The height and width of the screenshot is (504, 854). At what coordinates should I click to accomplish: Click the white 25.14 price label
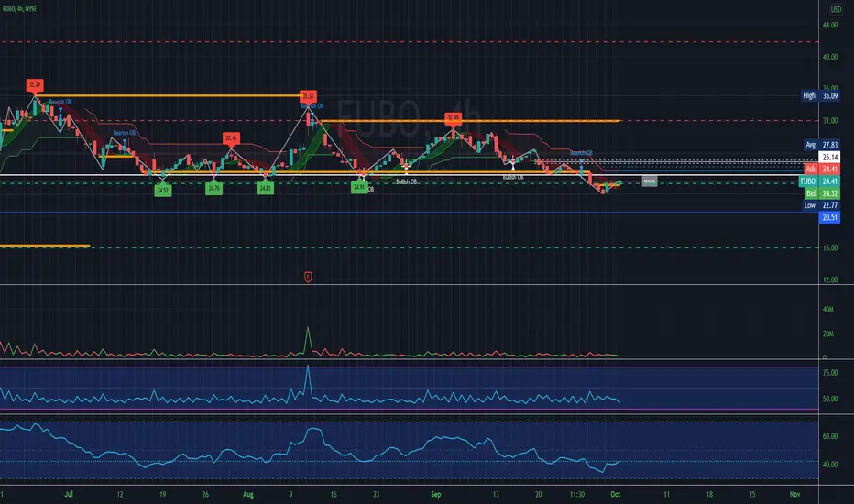[x=829, y=157]
